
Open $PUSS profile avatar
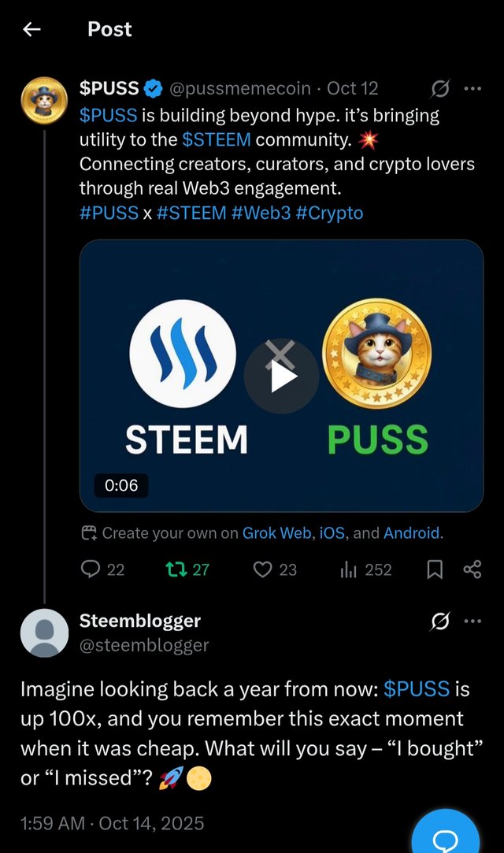[x=44, y=101]
